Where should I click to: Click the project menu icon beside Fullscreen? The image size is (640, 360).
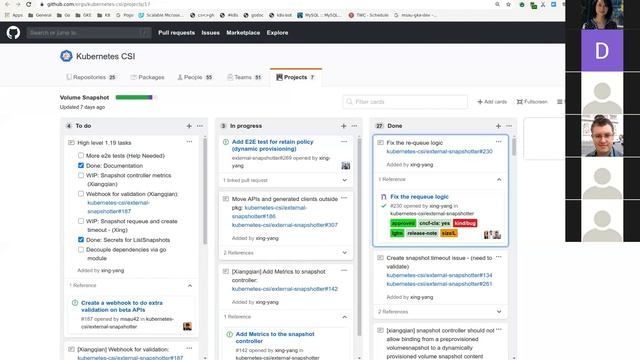click(560, 102)
